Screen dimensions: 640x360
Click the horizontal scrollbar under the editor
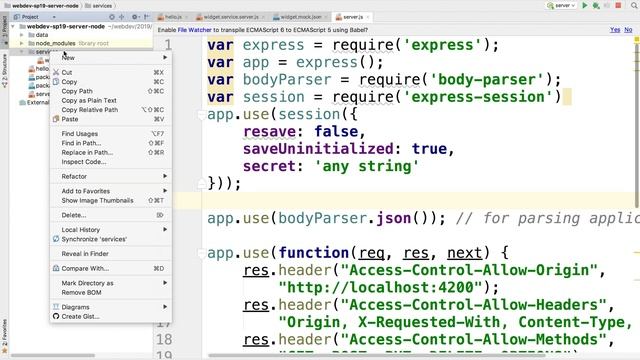pos(376,355)
